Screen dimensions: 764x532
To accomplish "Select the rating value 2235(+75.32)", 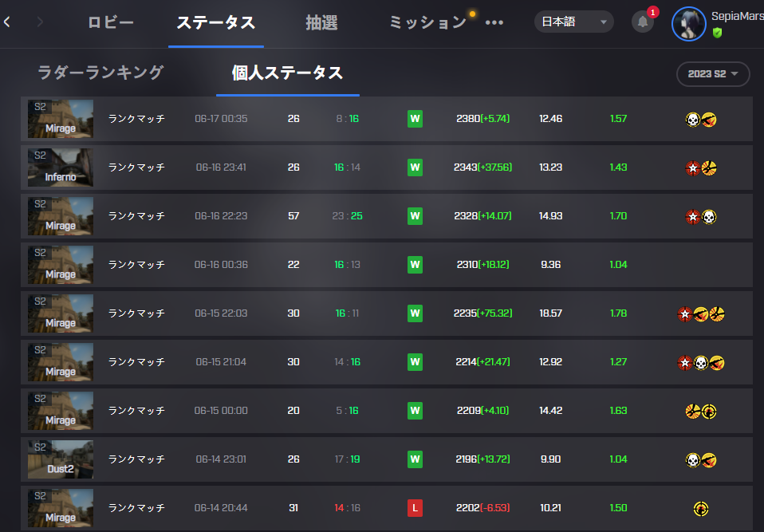I will pos(482,313).
